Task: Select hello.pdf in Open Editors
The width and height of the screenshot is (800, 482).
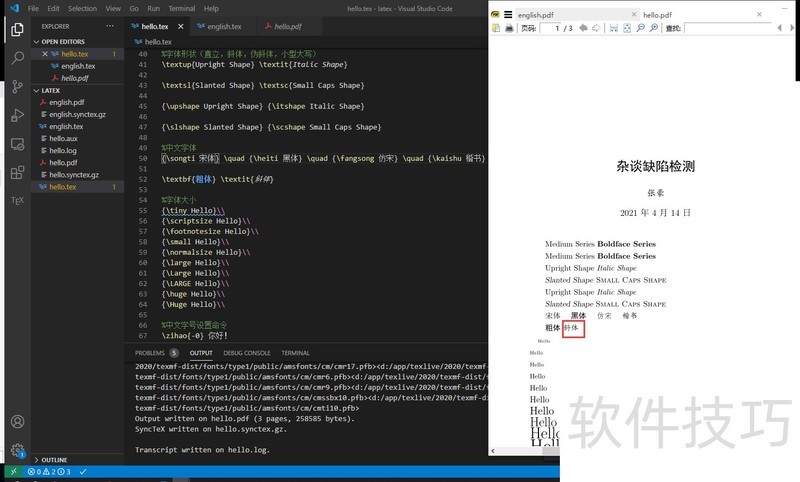Action: pos(74,78)
